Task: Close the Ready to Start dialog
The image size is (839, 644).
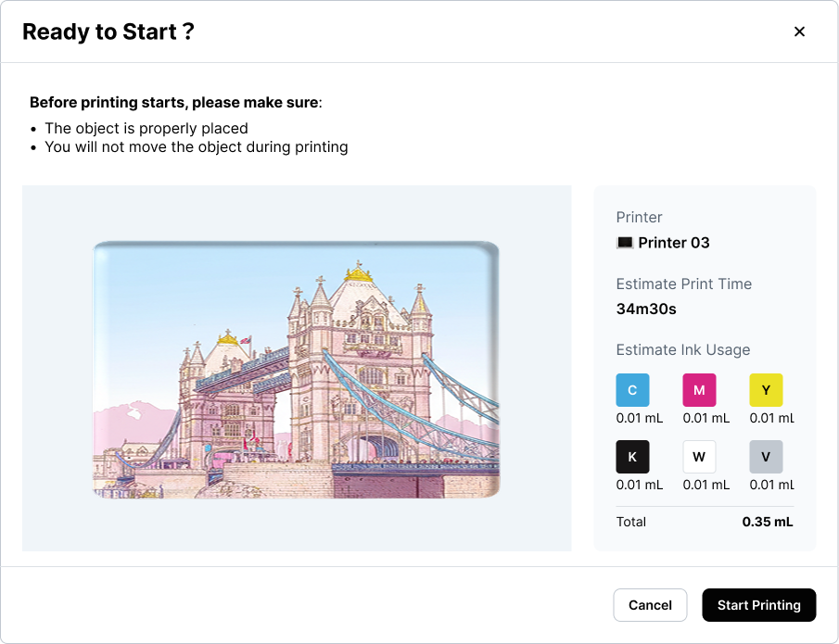Action: tap(799, 32)
